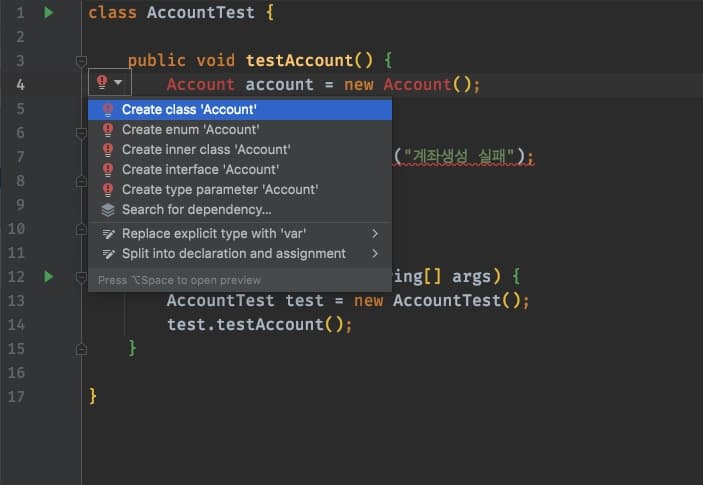The image size is (703, 485).
Task: Select "Create interface 'Account'"
Action: pos(240,169)
